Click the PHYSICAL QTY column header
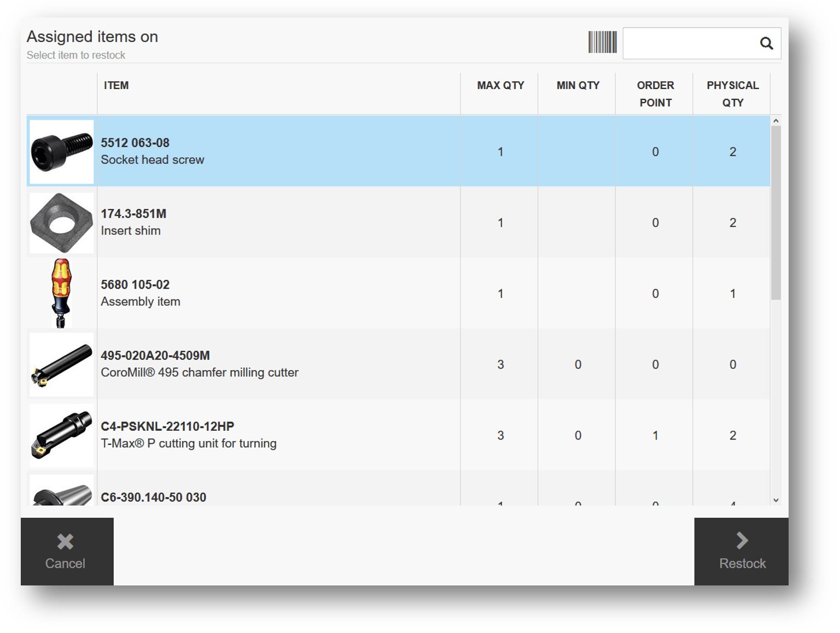 pyautogui.click(x=732, y=93)
